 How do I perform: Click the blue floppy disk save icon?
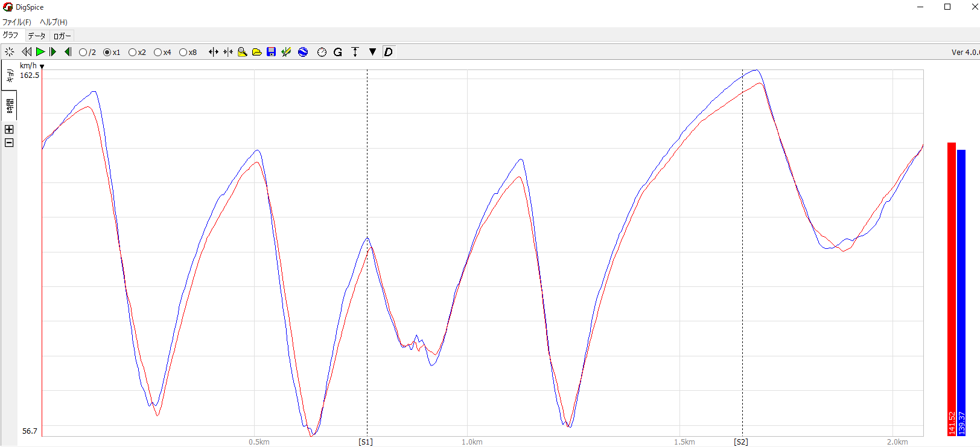click(271, 52)
